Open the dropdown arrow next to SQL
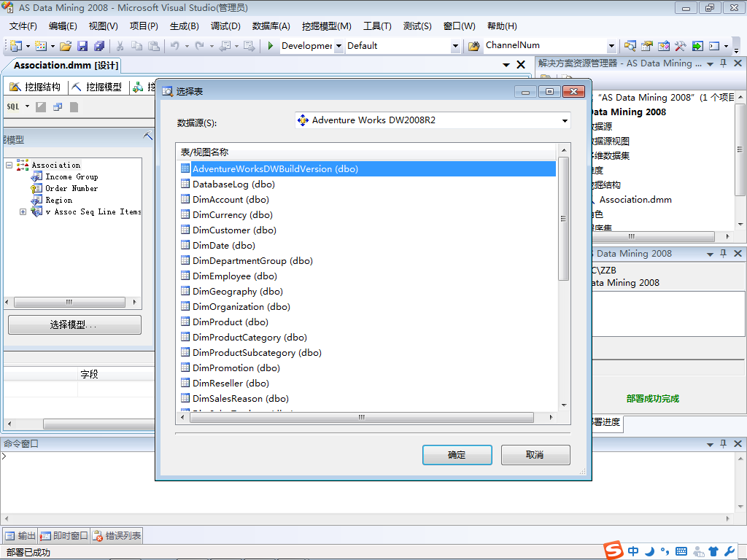This screenshot has width=747, height=560. [x=27, y=106]
